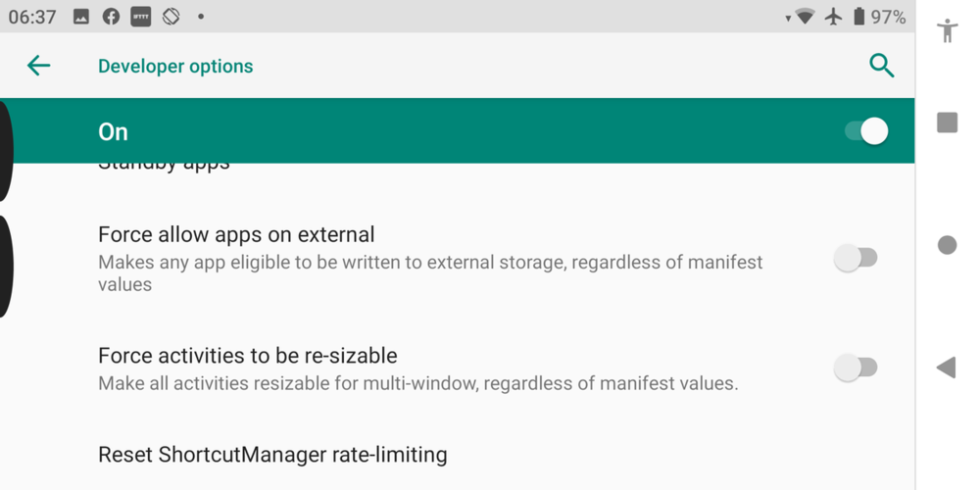The image size is (980, 490).
Task: Tap the screen rotation status icon
Action: pyautogui.click(x=171, y=17)
